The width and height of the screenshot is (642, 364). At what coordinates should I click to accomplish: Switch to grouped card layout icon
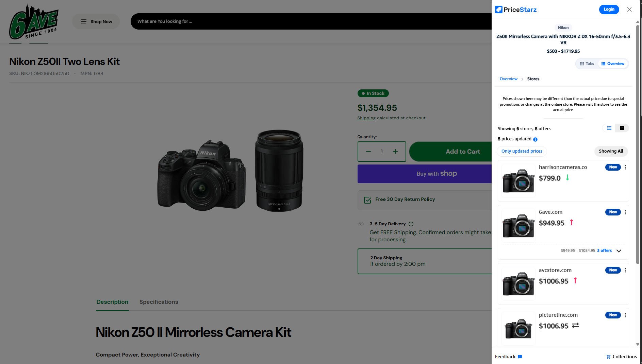[622, 128]
